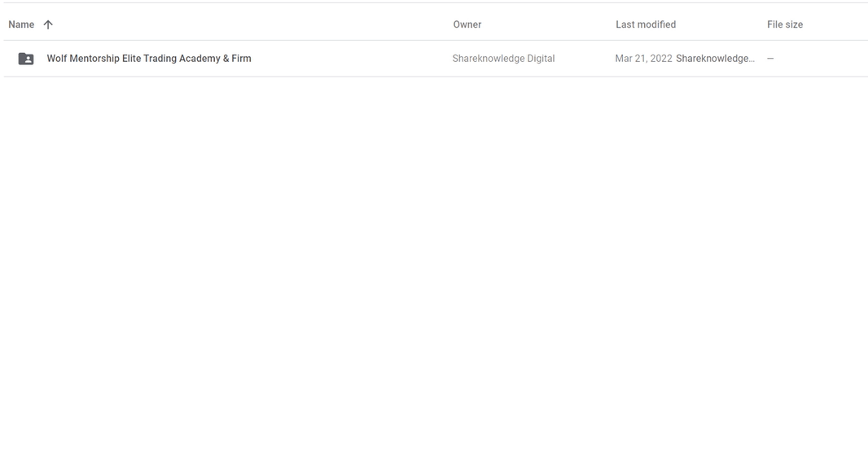The image size is (868, 453).
Task: Select owner Shareknowledge Digital cell
Action: pos(503,59)
